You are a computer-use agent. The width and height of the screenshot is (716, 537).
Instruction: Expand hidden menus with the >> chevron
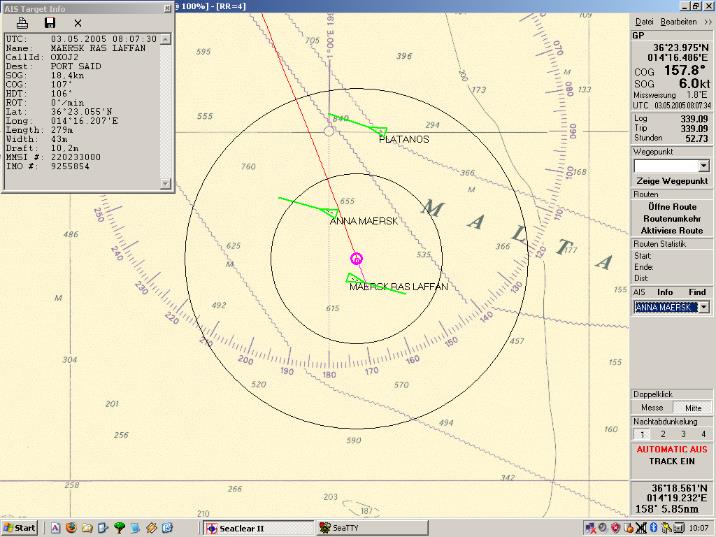pos(707,21)
